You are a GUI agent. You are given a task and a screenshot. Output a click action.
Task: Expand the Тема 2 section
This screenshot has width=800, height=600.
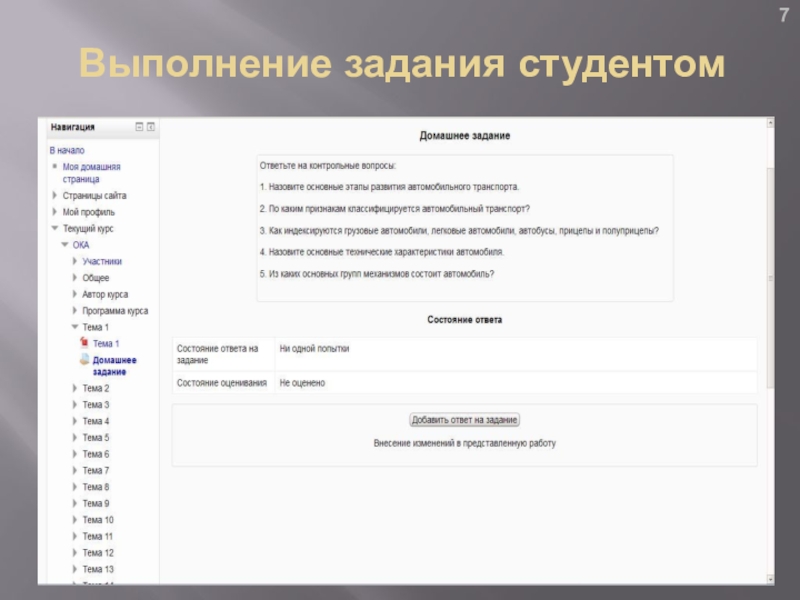coord(75,388)
